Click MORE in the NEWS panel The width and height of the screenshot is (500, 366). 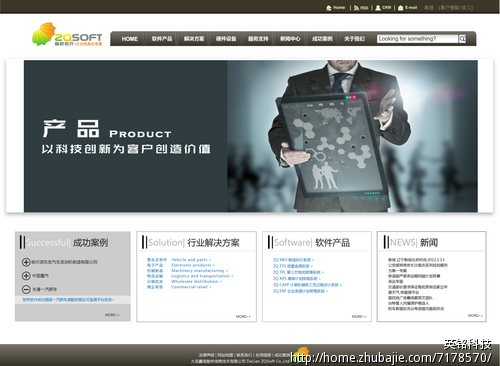[475, 315]
